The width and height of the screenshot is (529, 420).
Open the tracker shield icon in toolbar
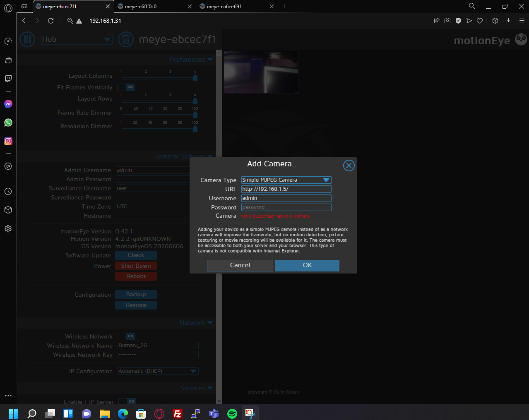coord(458,20)
